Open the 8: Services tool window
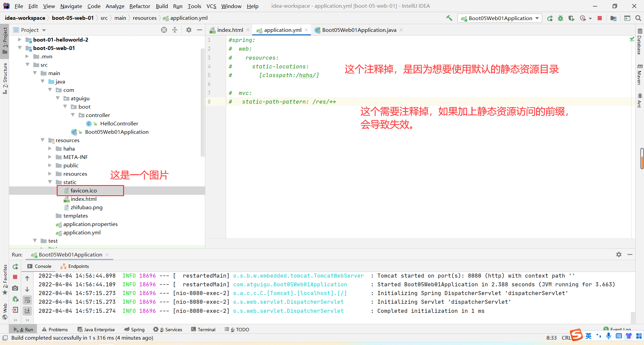Image resolution: width=644 pixels, height=345 pixels. tap(168, 330)
